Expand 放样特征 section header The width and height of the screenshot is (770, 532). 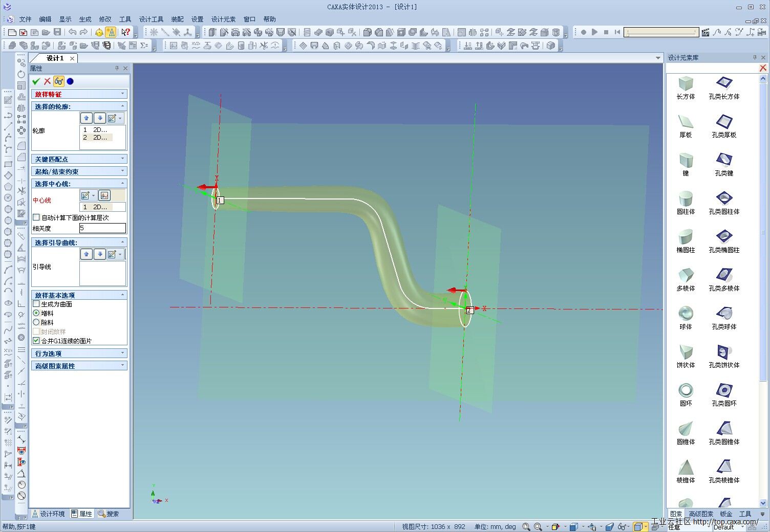point(79,94)
